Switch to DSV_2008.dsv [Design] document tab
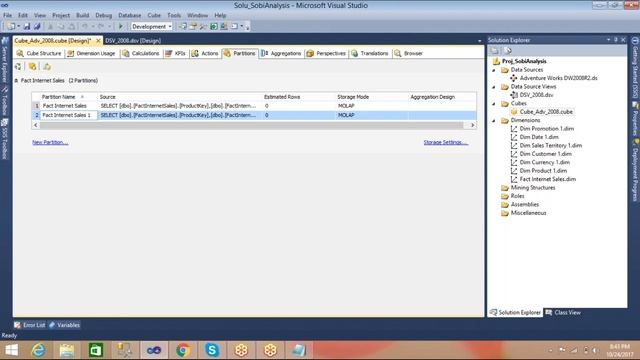This screenshot has width=640, height=360. (133, 41)
